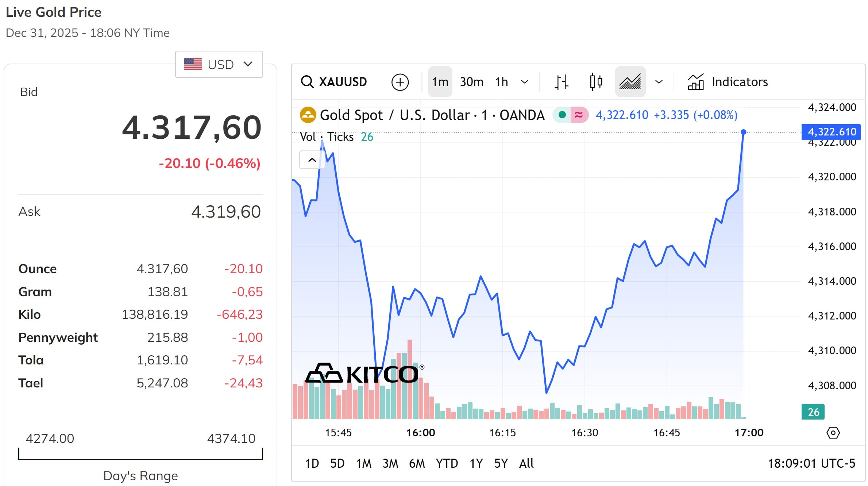Click the Kitco logo on the chart
The image size is (868, 486).
(363, 373)
